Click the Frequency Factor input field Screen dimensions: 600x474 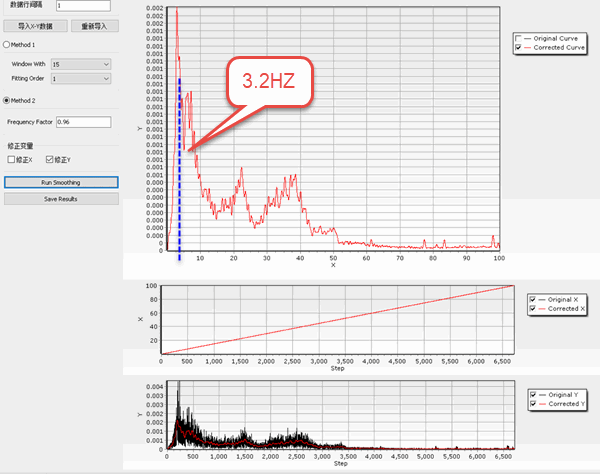point(87,122)
